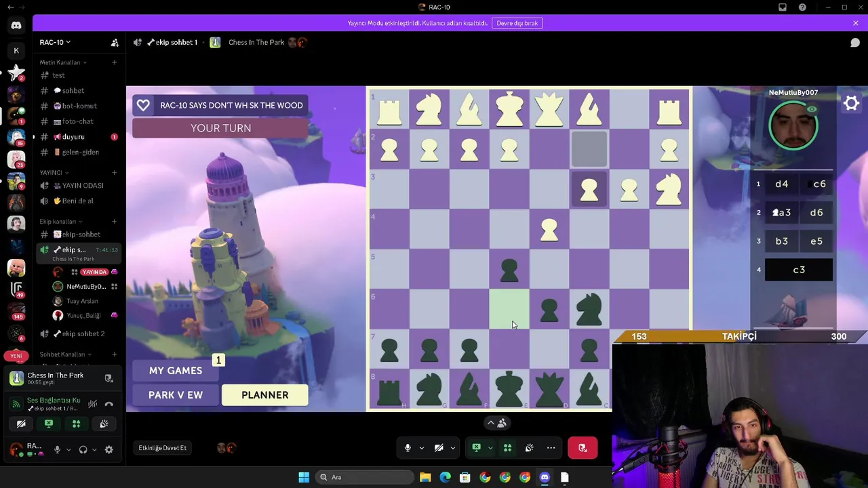Join YAYIN ODASI voice channel
The width and height of the screenshot is (868, 488).
(x=79, y=186)
